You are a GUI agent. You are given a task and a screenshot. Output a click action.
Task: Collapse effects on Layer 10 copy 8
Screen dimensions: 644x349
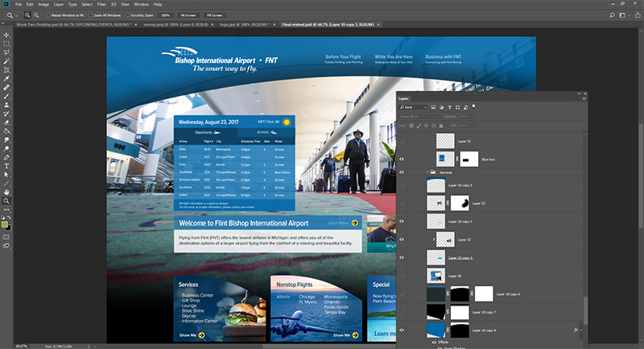click(580, 330)
